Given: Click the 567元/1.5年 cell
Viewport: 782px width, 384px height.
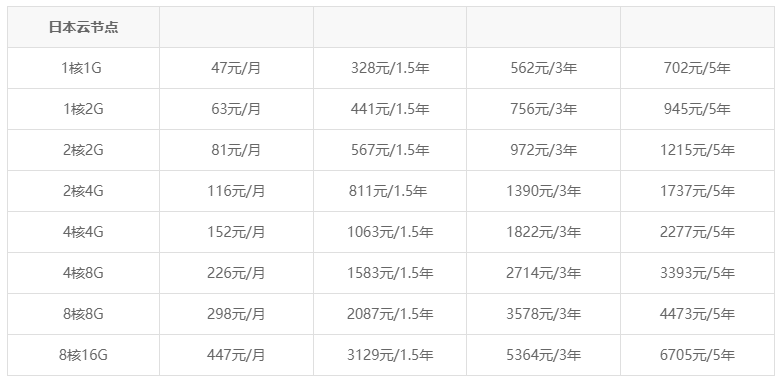Looking at the screenshot, I should pos(390,150).
